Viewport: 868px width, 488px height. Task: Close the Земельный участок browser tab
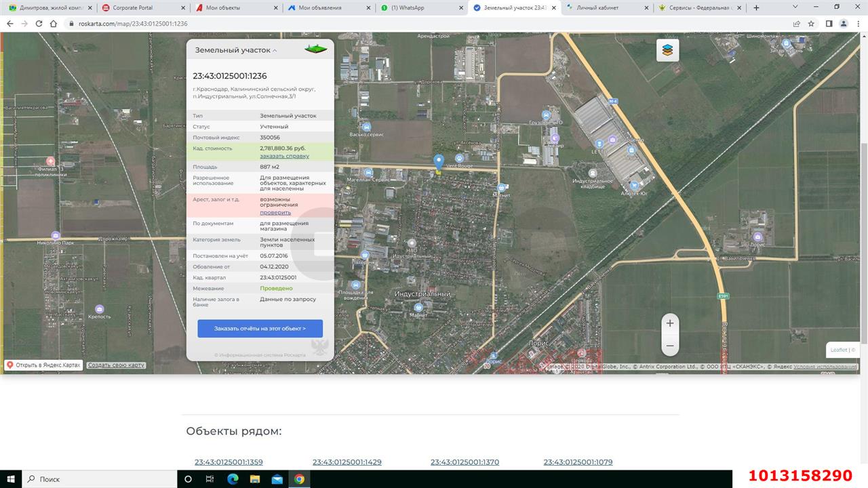point(553,7)
